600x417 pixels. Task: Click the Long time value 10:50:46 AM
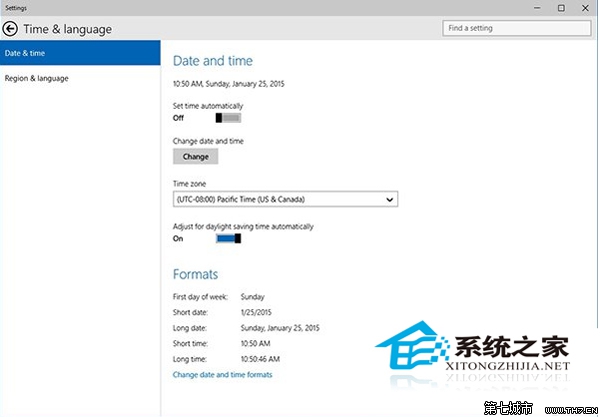262,358
